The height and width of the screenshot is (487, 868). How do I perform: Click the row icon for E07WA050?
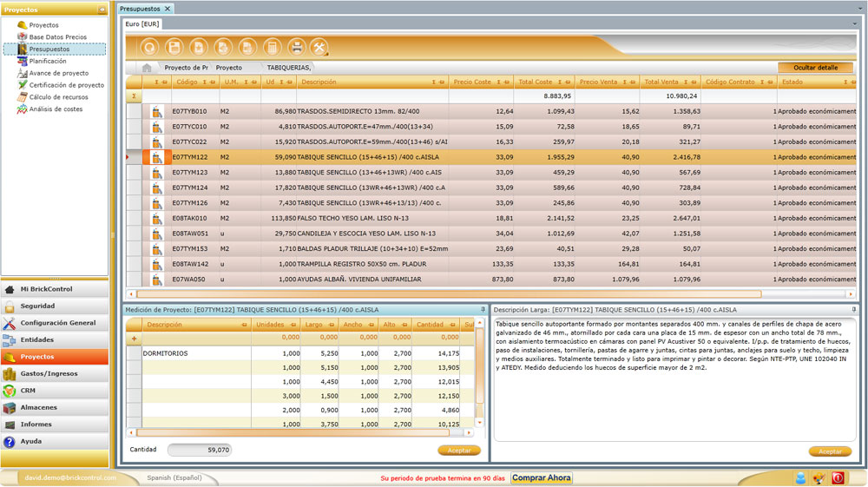pos(156,280)
